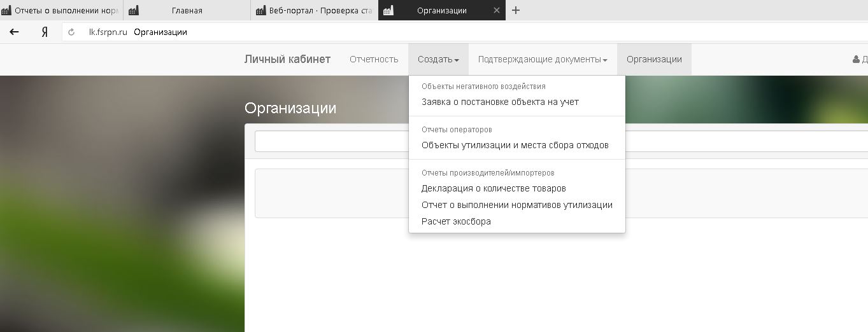
Task: Click 'Личный кабинет' brand link
Action: click(x=287, y=59)
